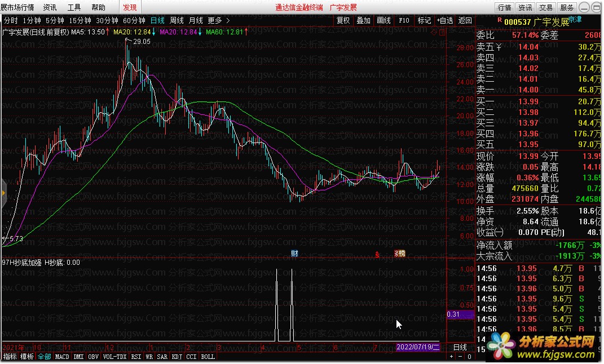This screenshot has height=364, width=604.
Task: Click the ¥ symbol next to 卖五
Action: click(x=499, y=47)
